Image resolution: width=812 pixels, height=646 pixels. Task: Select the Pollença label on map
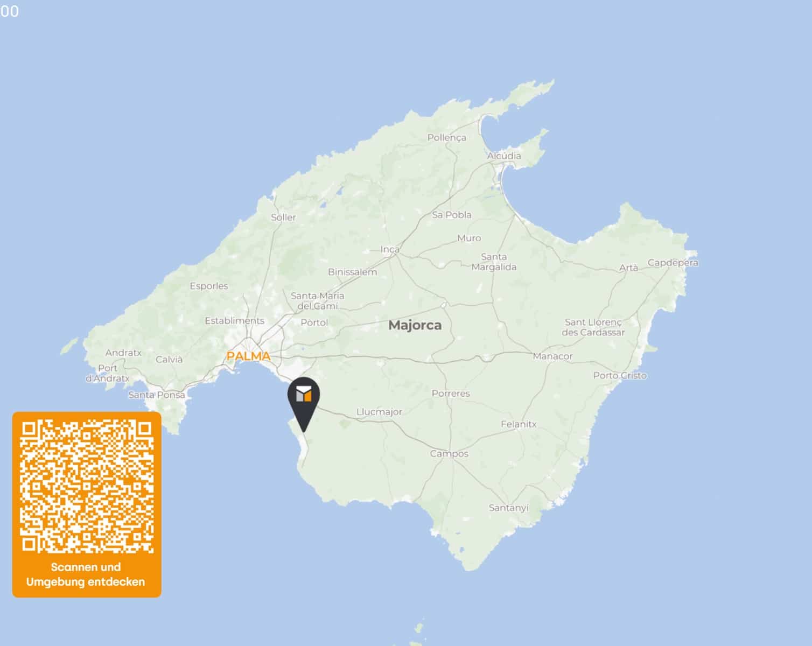coord(446,138)
